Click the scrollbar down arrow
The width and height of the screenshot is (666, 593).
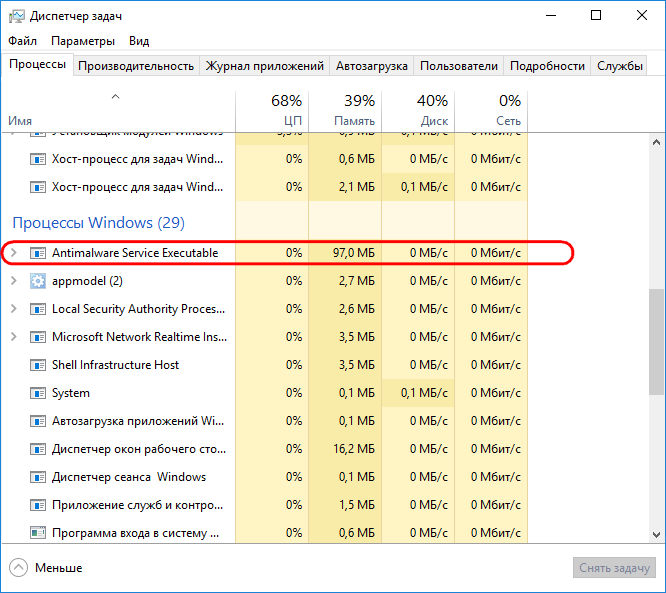656,534
